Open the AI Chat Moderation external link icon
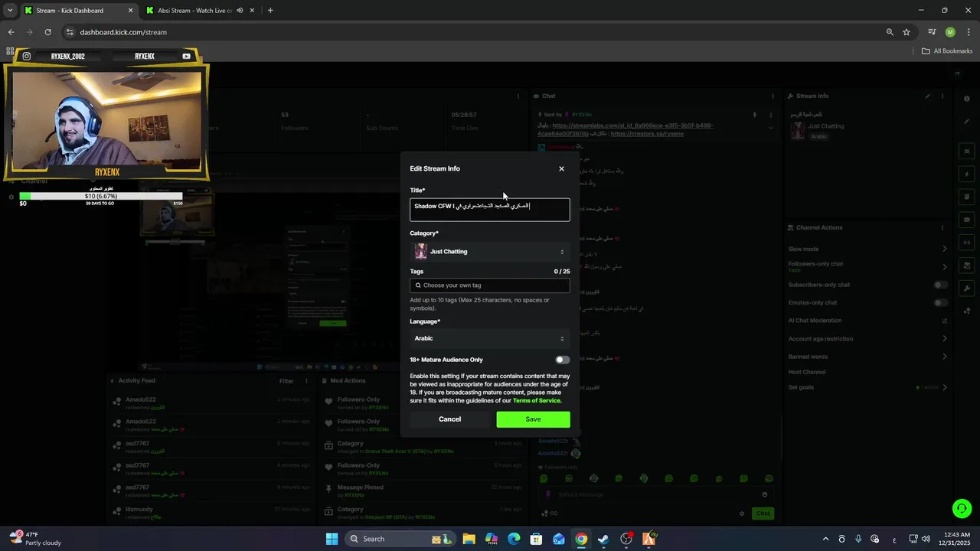This screenshot has height=551, width=980. pos(944,321)
